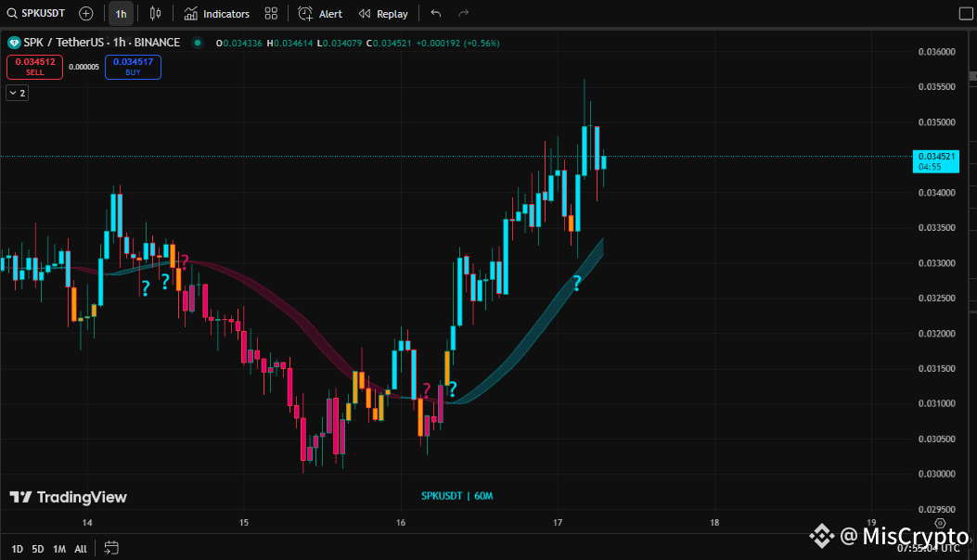Click the SPKUSDT | 60M text label
Viewport: 977px width, 560px height.
point(456,496)
